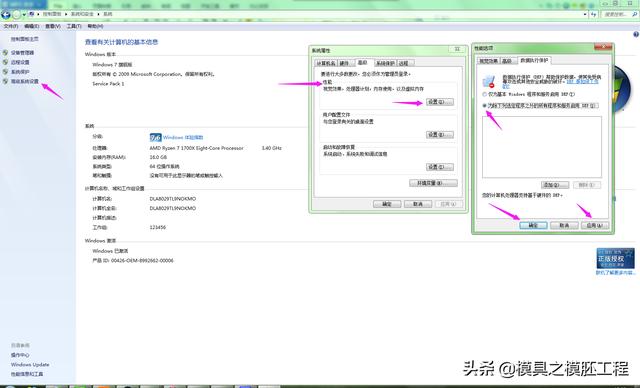Image resolution: width=640 pixels, height=388 pixels.
Task: Select 数据执行保护 tab in 性能选项
Action: pyautogui.click(x=534, y=60)
